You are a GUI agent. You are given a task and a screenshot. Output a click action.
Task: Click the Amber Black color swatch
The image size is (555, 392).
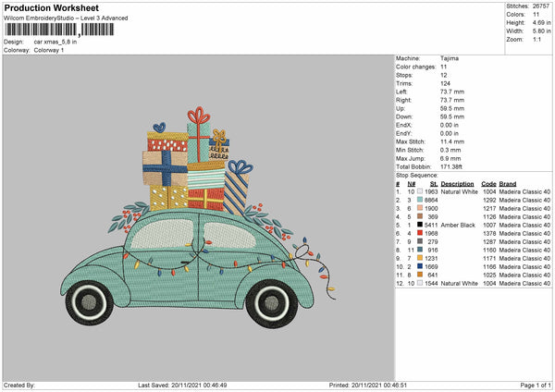(x=420, y=225)
